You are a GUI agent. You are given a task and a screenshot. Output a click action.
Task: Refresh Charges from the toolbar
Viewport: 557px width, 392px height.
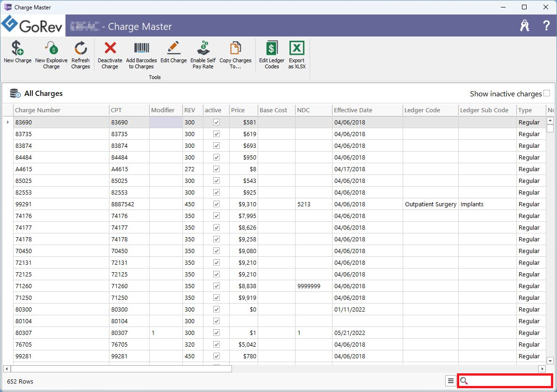coord(80,54)
